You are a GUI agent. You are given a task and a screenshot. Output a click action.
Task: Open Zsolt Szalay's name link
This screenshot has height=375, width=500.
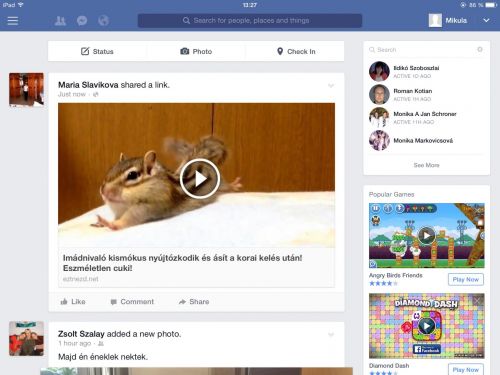coord(81,334)
